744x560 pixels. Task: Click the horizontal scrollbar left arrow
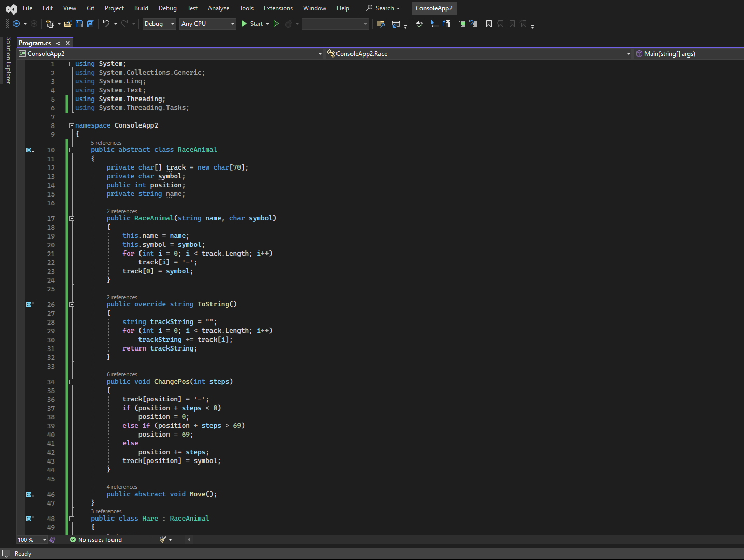point(189,540)
